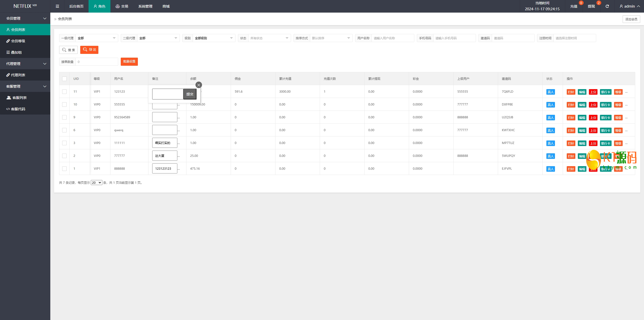Image resolution: width=644 pixels, height=320 pixels.
Task: Open 客服代码 code menu item
Action: coord(18,109)
